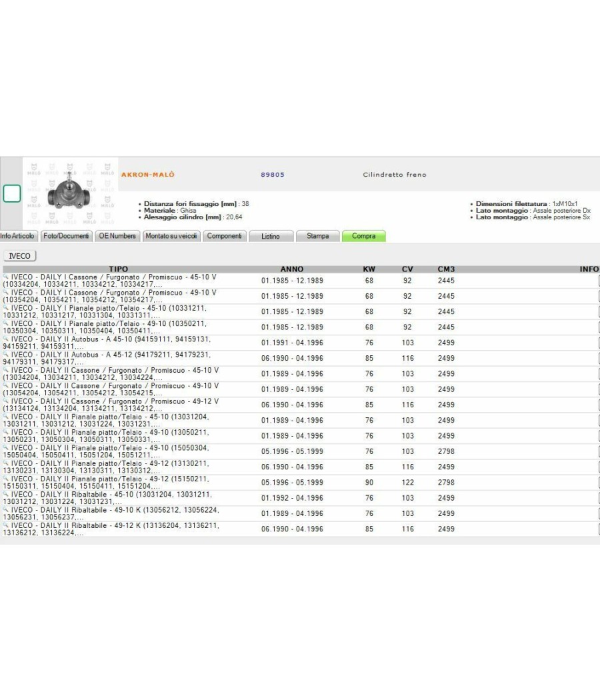Open the brake cylinder product thumbnail
Viewport: 600px width, 700px height.
69,192
